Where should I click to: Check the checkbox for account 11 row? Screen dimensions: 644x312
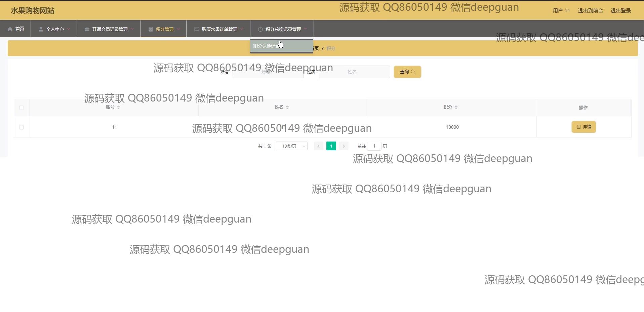coord(22,127)
